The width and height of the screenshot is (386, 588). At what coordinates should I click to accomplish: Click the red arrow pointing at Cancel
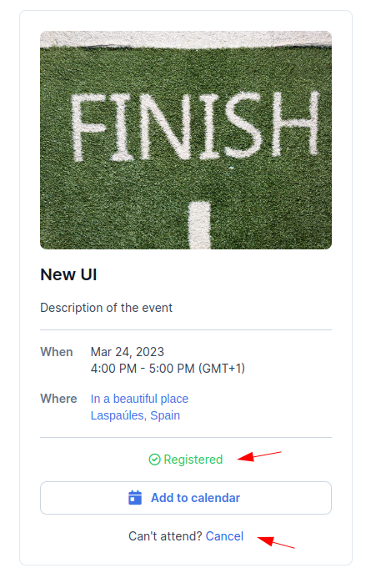(276, 542)
